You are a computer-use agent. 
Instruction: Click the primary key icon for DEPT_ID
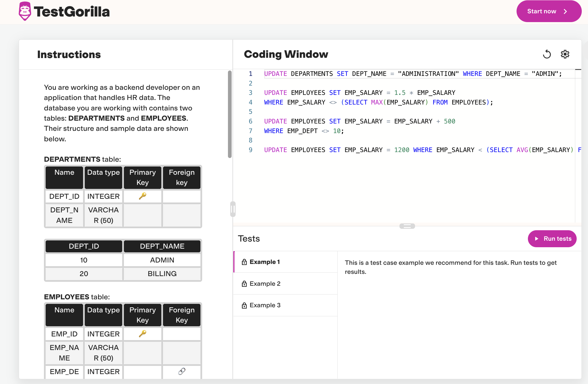pos(142,196)
